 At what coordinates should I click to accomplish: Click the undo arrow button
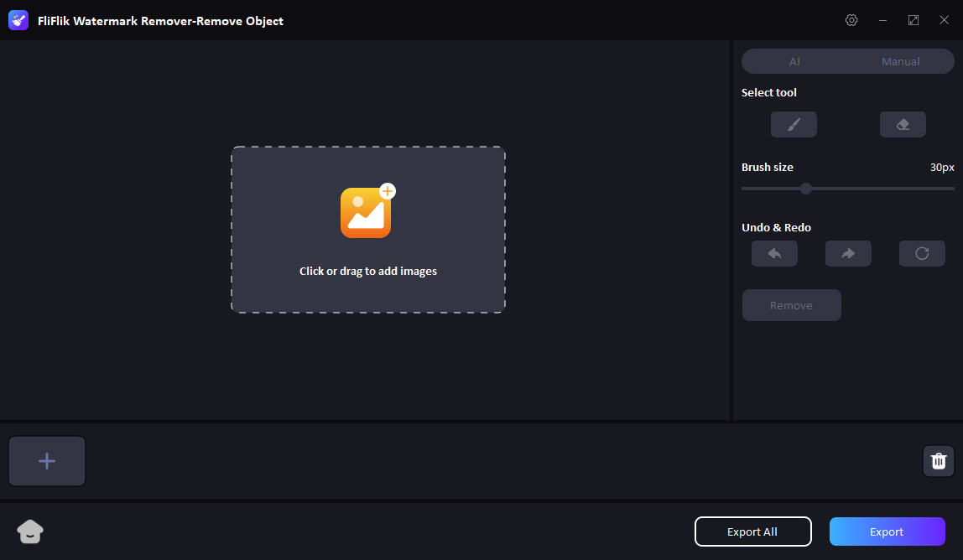(x=774, y=254)
